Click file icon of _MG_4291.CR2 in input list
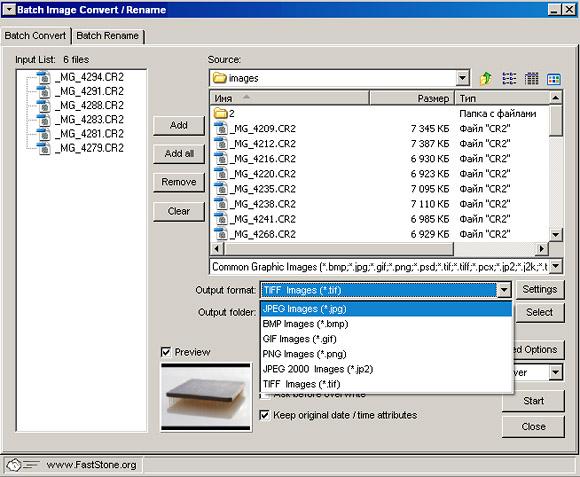This screenshot has width=580, height=477. (44, 91)
